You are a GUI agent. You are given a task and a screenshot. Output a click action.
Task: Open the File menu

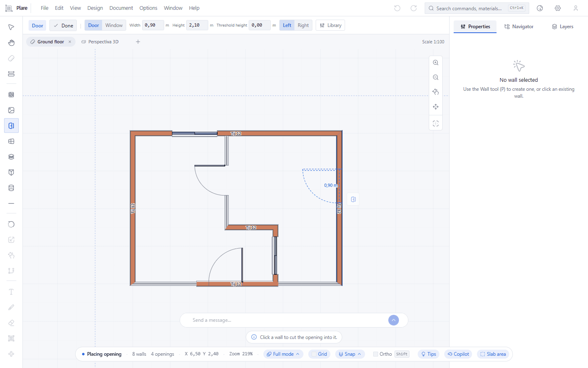pos(45,8)
